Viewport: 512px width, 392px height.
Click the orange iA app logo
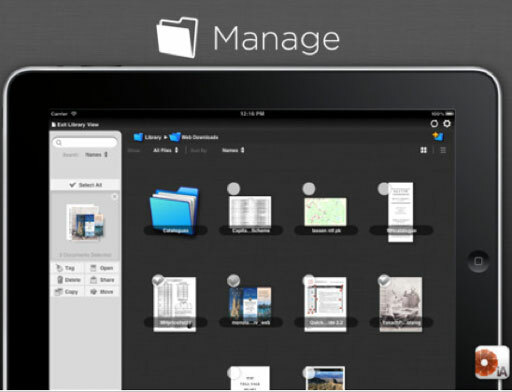tap(492, 363)
